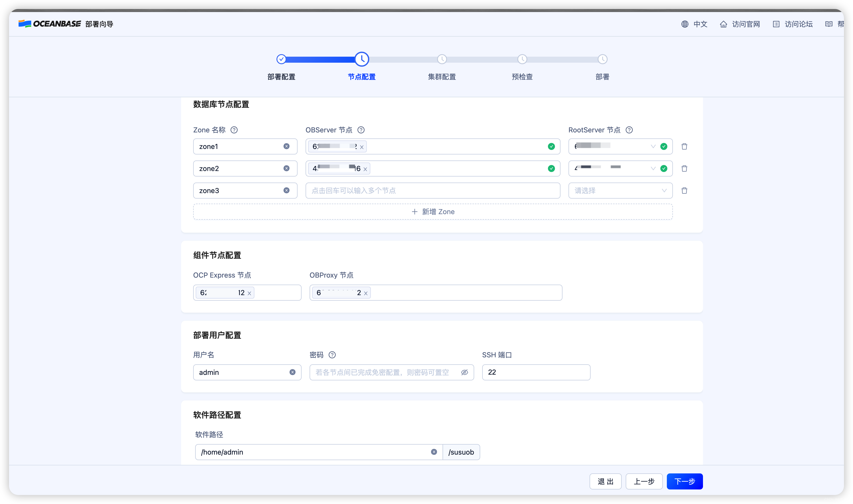Click 新增 Zone button
Image resolution: width=853 pixels, height=504 pixels.
(x=433, y=212)
